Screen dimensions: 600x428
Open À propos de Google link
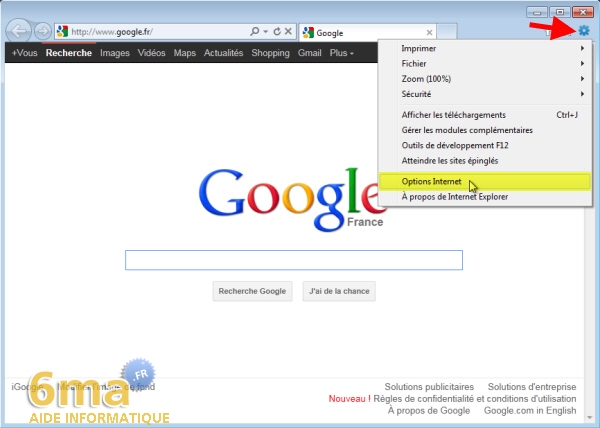click(429, 410)
